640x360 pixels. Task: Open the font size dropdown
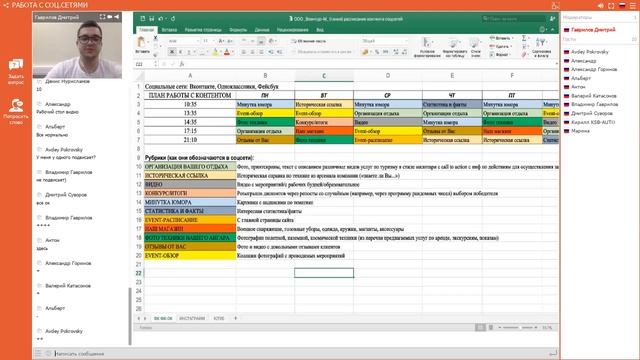click(209, 41)
